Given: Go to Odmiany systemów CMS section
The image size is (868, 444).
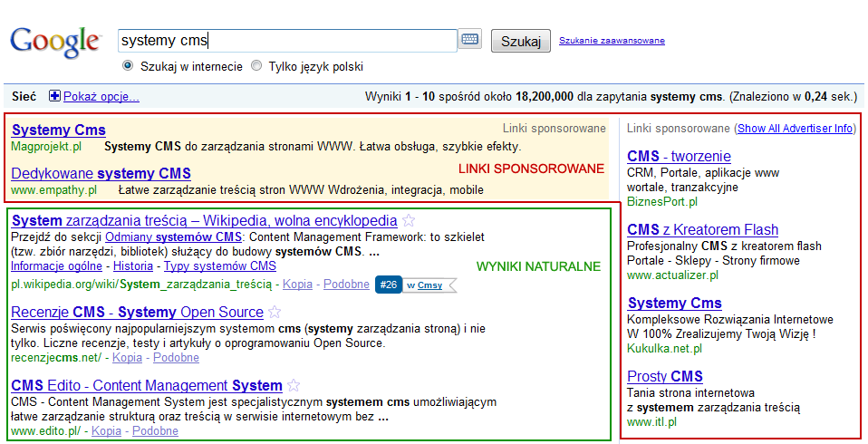Looking at the screenshot, I should click(x=173, y=236).
